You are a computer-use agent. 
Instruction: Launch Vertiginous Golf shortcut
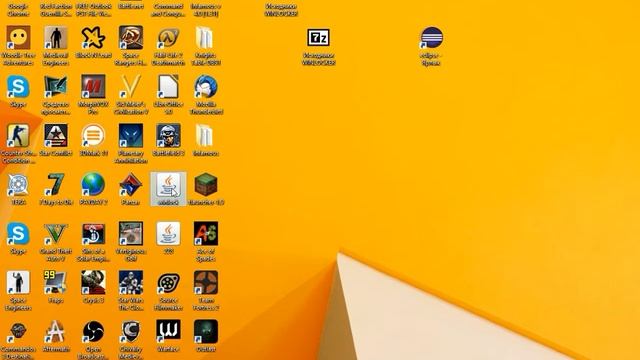pos(131,233)
